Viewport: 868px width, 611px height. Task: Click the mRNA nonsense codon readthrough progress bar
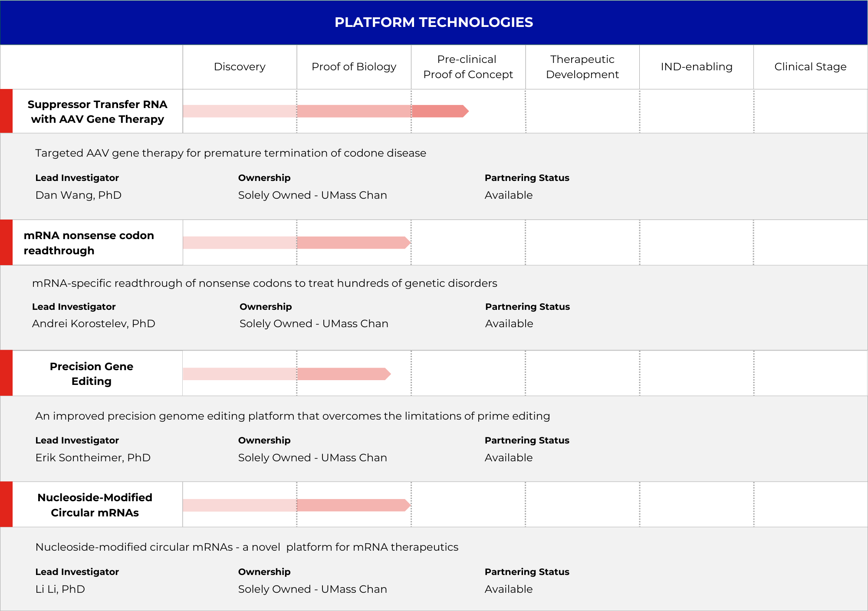[x=296, y=243]
